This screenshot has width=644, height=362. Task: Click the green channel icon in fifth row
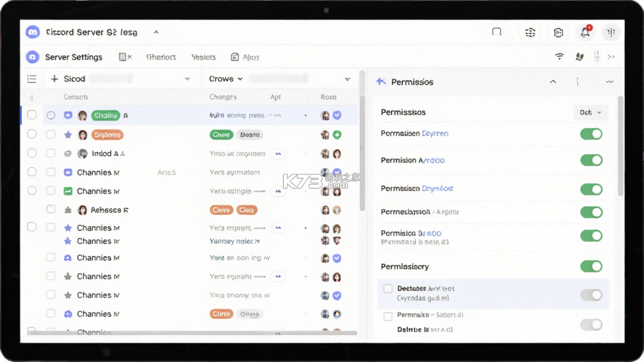68,191
